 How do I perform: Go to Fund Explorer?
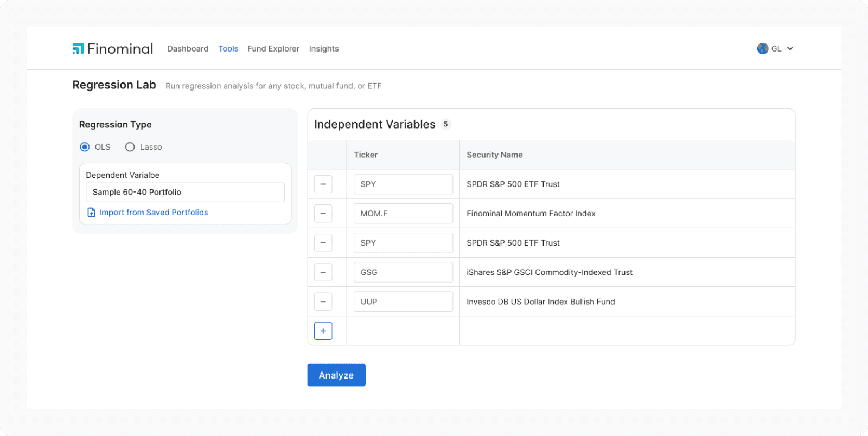pos(273,49)
